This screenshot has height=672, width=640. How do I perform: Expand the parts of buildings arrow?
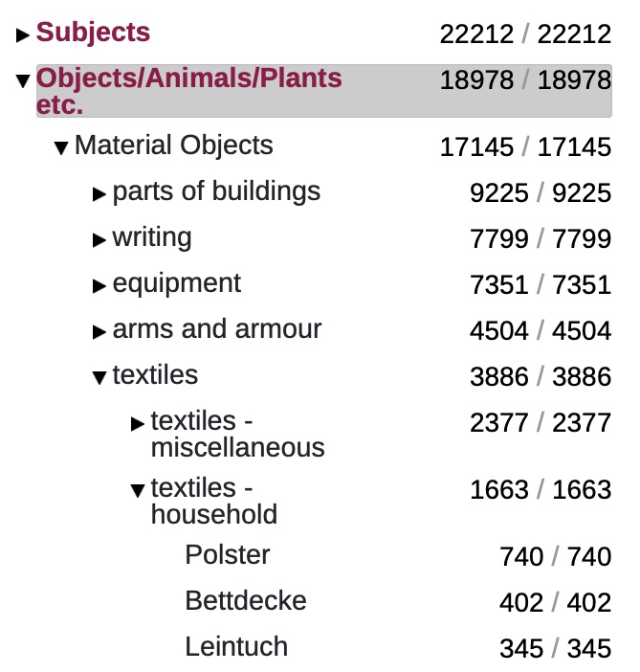point(99,194)
